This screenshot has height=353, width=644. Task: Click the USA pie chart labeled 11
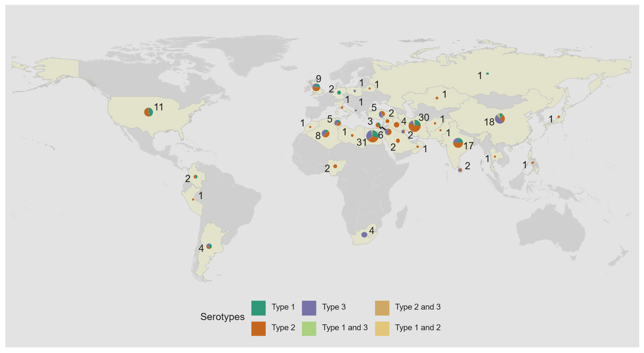click(x=148, y=112)
